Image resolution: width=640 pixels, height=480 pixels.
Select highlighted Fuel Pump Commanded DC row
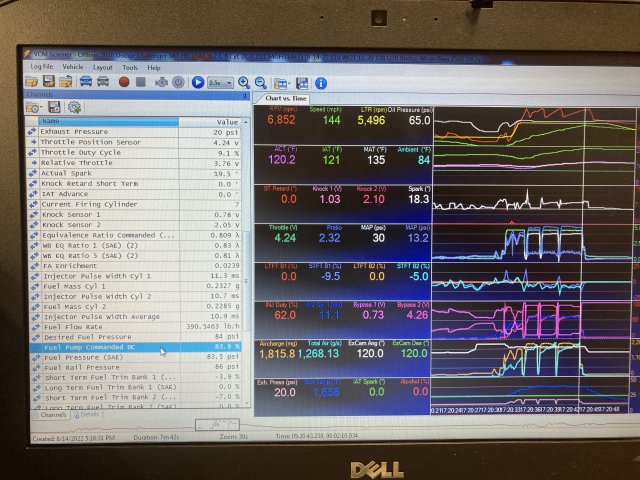135,347
